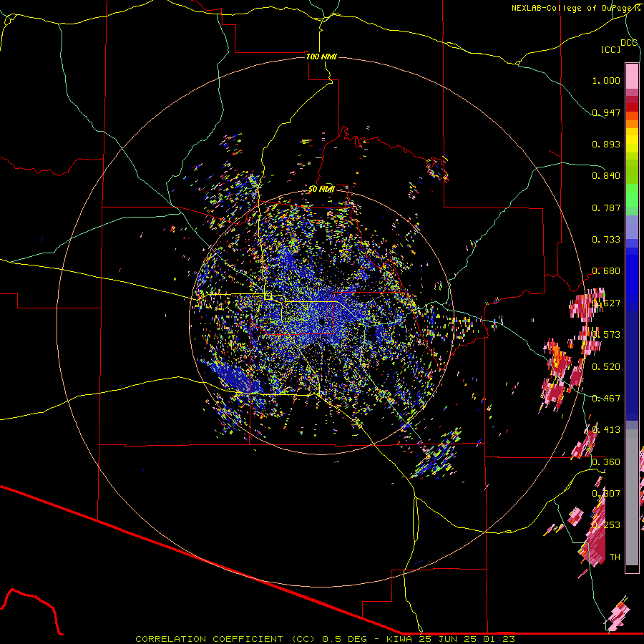Click the 0.360 scale value

(606, 462)
